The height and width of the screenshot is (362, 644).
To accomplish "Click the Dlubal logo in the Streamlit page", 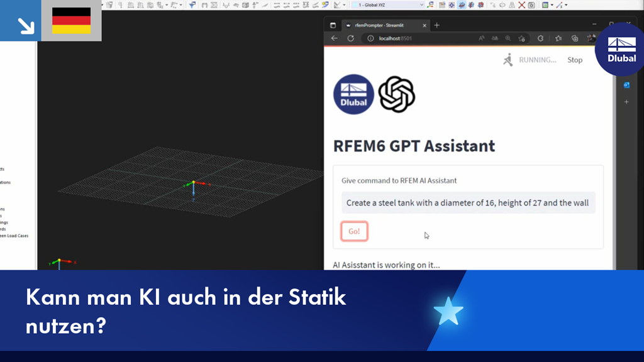I will 353,94.
